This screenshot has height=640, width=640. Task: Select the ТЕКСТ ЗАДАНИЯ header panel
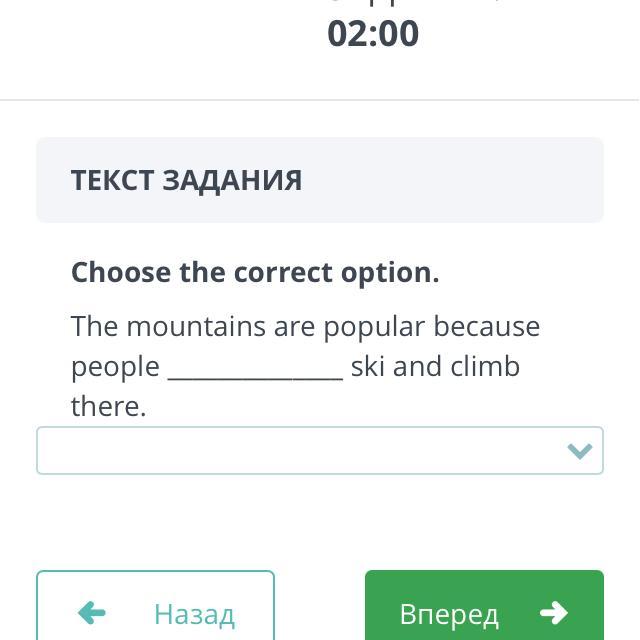[320, 180]
